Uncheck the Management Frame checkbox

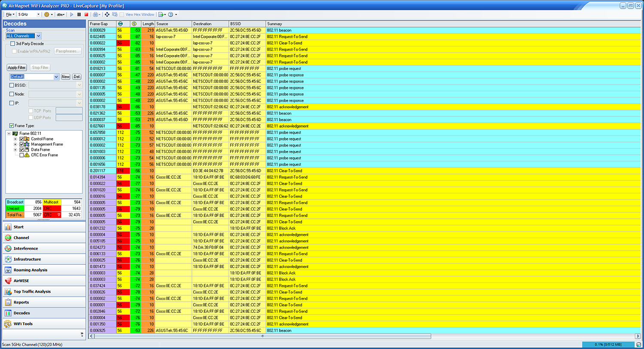[22, 144]
